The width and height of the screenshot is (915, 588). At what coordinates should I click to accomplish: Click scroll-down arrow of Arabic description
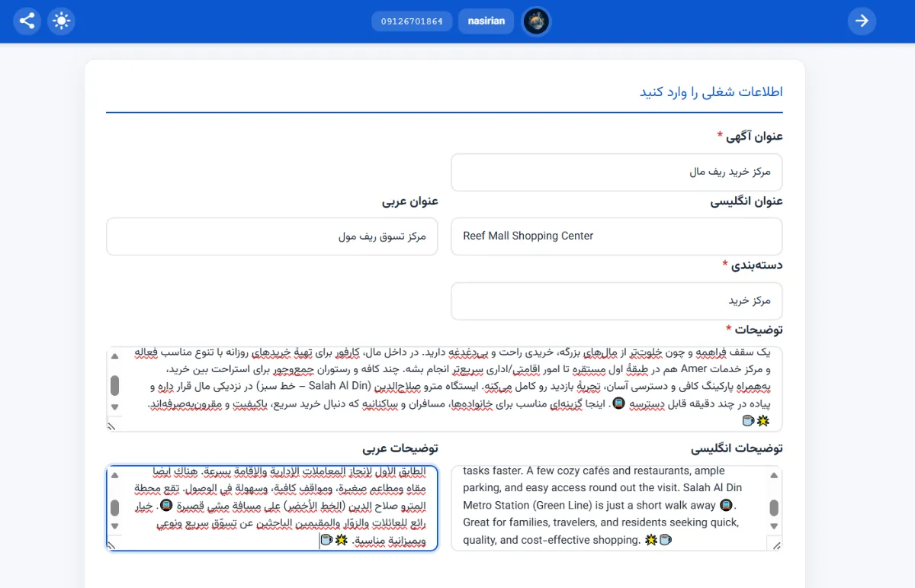click(x=114, y=526)
